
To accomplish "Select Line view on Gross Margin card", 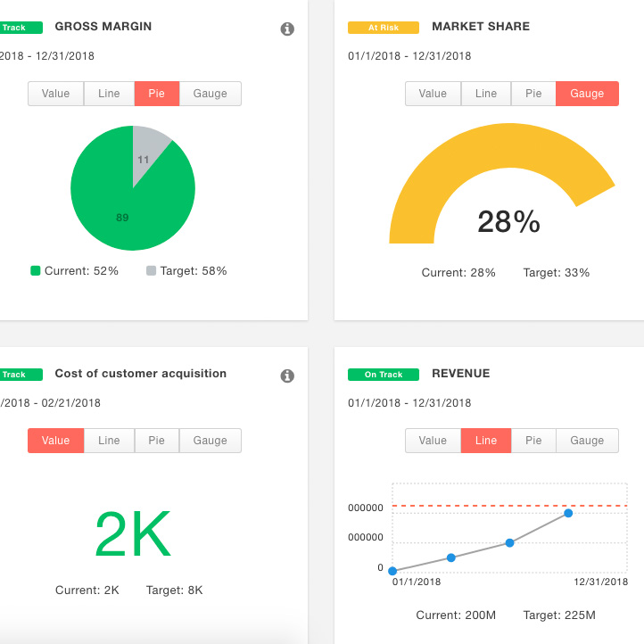I will coord(109,94).
